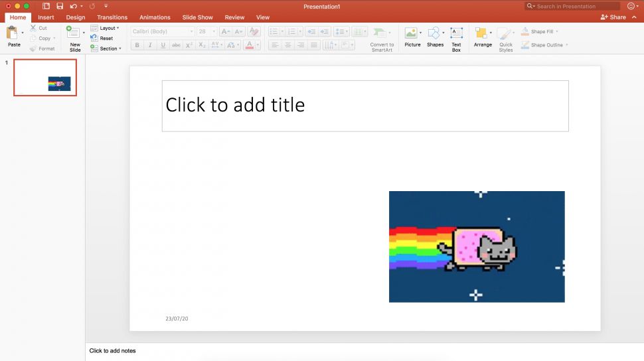Image resolution: width=644 pixels, height=361 pixels.
Task: Align text left
Action: click(275, 45)
